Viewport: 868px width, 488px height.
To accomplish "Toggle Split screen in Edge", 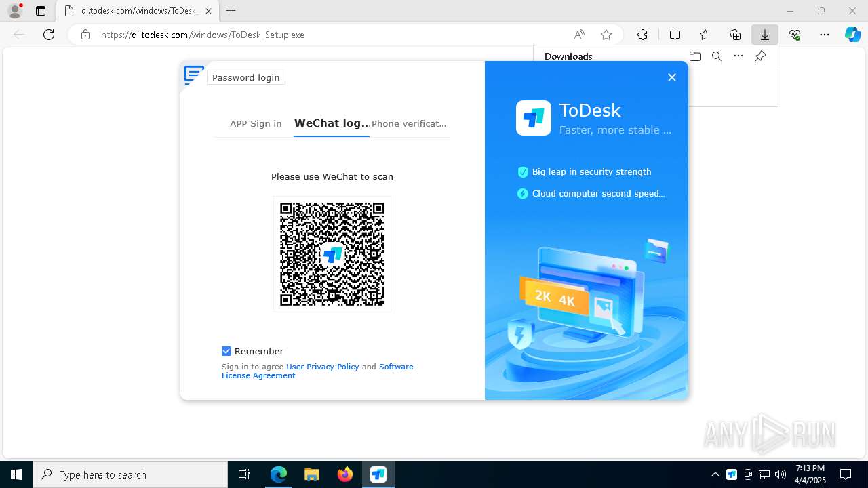I will tap(675, 35).
